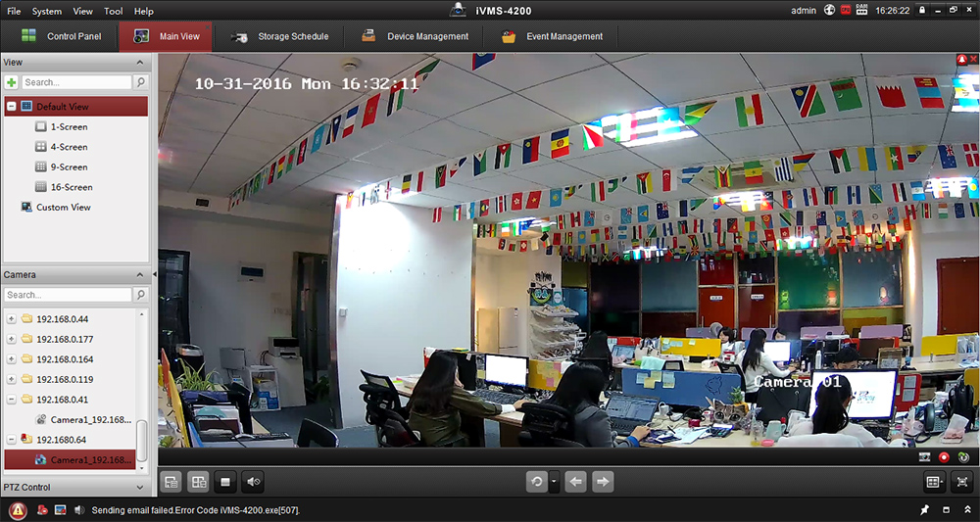
Task: Switch to the Device Management tab
Action: tap(416, 36)
